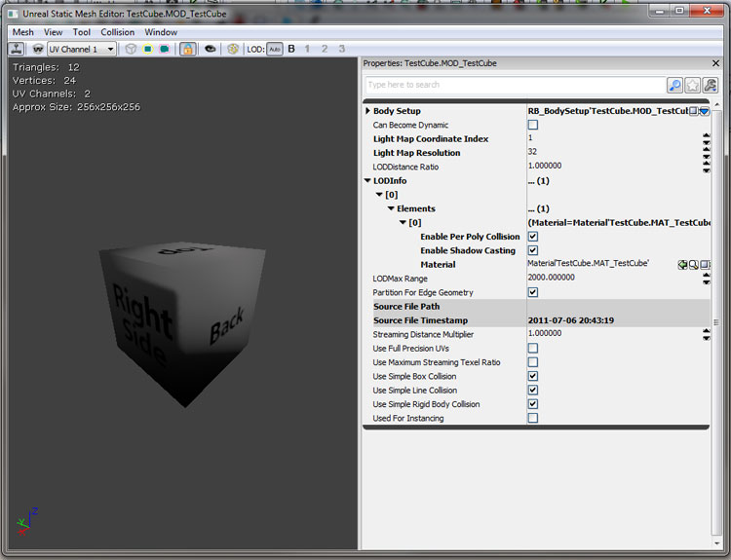Viewport: 731px width, 560px height.
Task: Click the Material clear box icon
Action: click(705, 265)
